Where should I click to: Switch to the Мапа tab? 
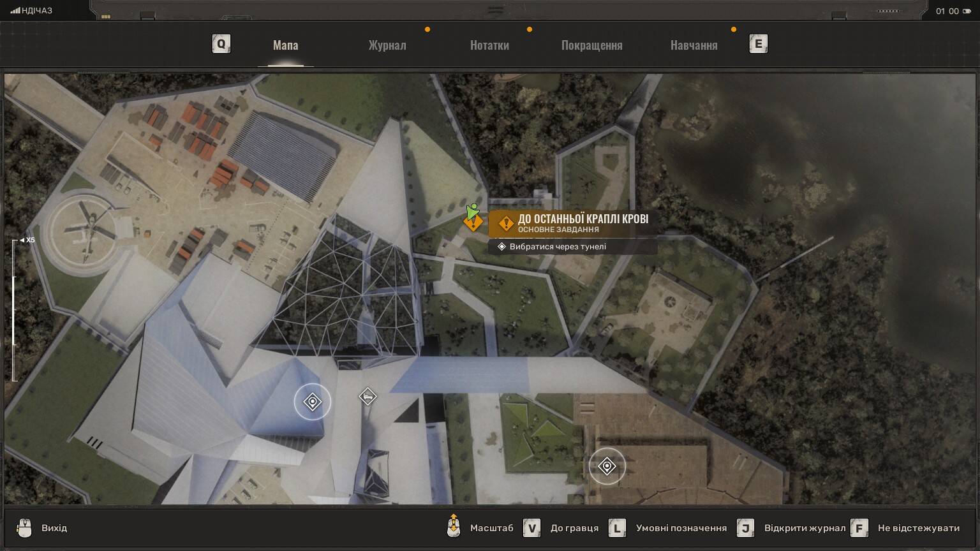click(x=285, y=45)
